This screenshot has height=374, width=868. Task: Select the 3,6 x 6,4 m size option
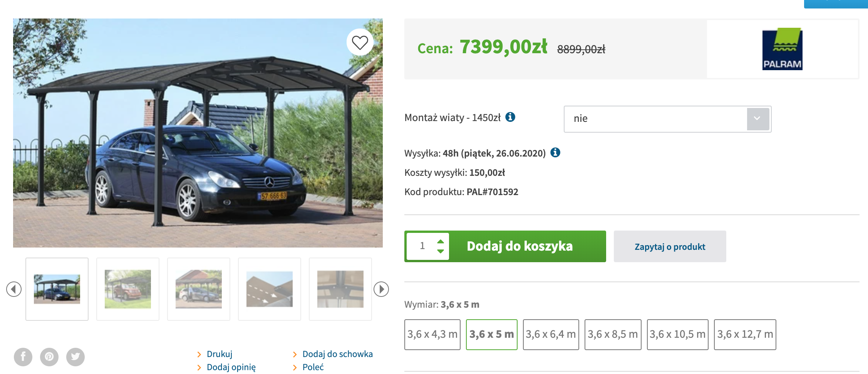(x=551, y=334)
